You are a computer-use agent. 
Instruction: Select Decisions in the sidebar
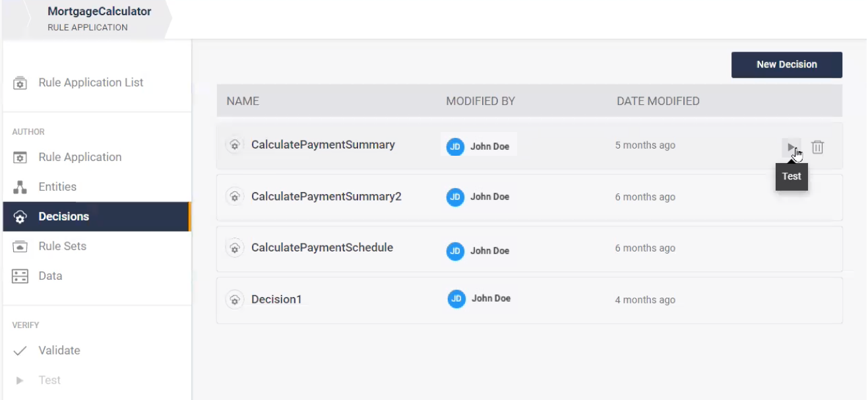[x=63, y=216]
